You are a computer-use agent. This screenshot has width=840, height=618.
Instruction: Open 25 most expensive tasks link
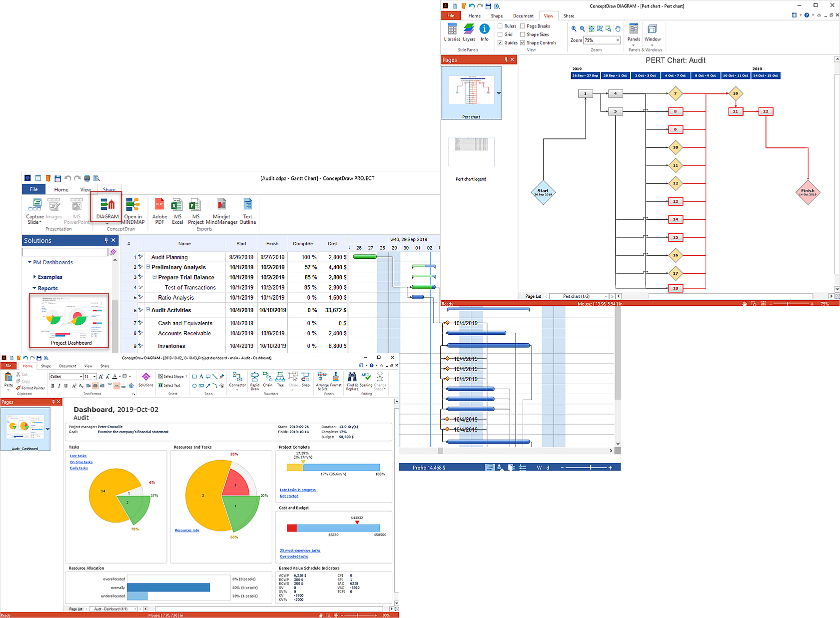click(300, 551)
